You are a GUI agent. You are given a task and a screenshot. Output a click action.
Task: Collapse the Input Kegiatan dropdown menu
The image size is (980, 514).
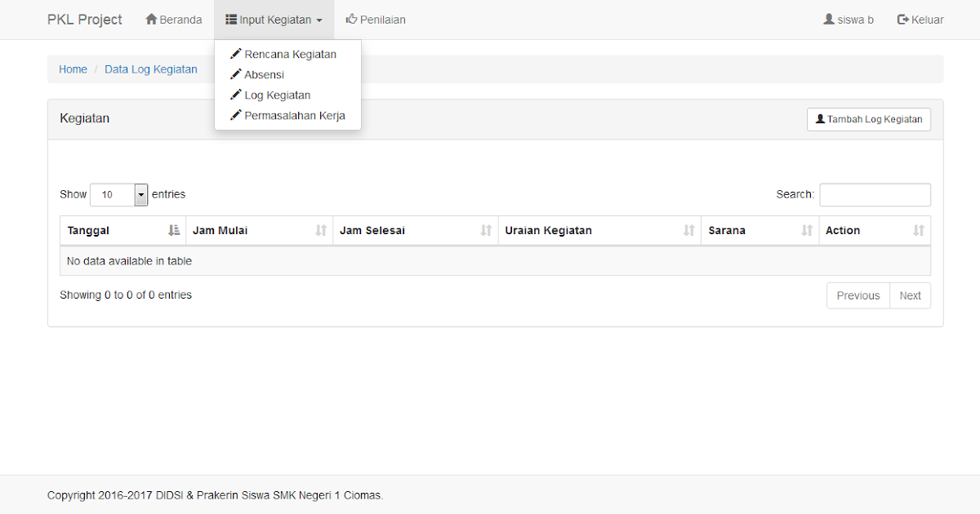(x=274, y=20)
